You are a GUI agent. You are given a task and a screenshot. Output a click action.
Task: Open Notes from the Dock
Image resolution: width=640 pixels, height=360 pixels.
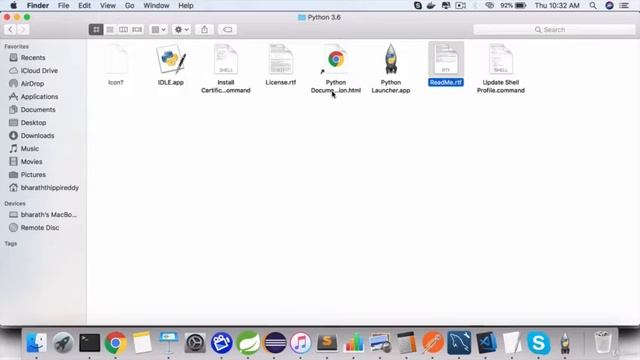pyautogui.click(x=142, y=342)
